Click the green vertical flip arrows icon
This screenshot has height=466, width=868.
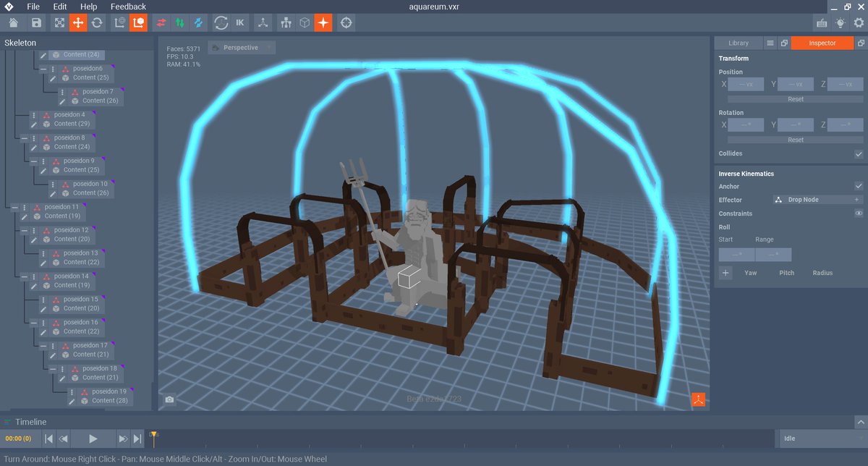pos(179,23)
